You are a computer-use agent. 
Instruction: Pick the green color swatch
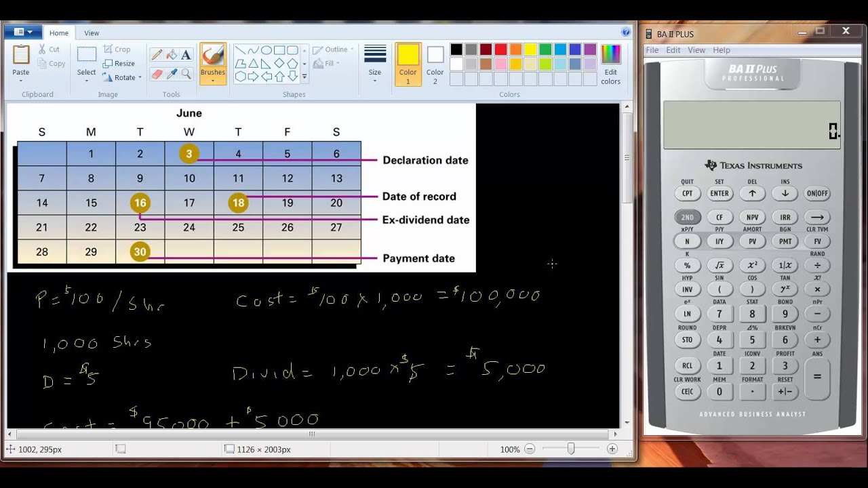(545, 49)
